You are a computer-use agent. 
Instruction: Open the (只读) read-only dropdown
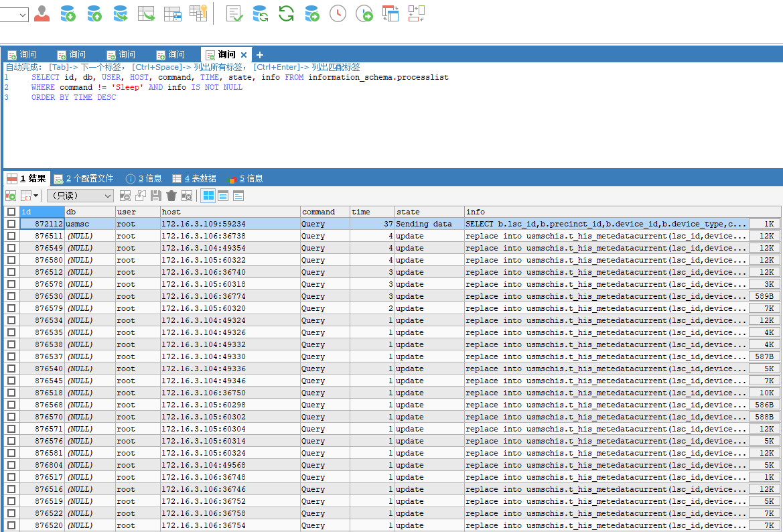[x=80, y=195]
